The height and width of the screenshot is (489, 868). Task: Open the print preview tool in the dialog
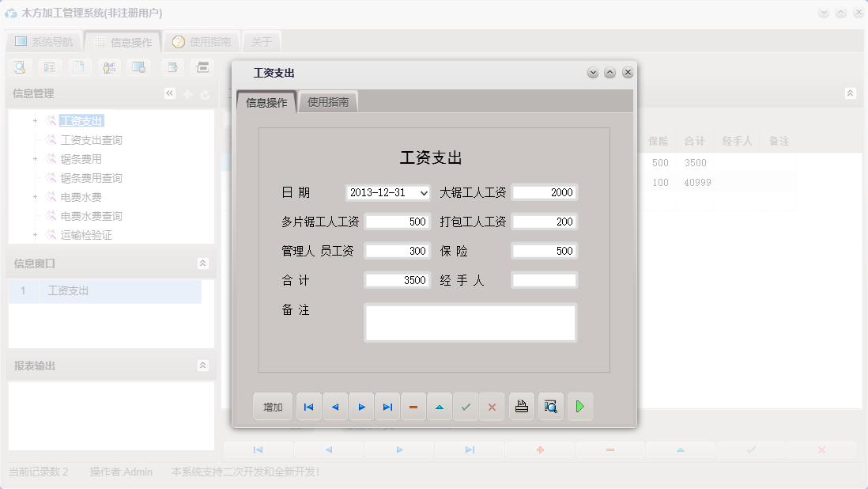pos(550,406)
